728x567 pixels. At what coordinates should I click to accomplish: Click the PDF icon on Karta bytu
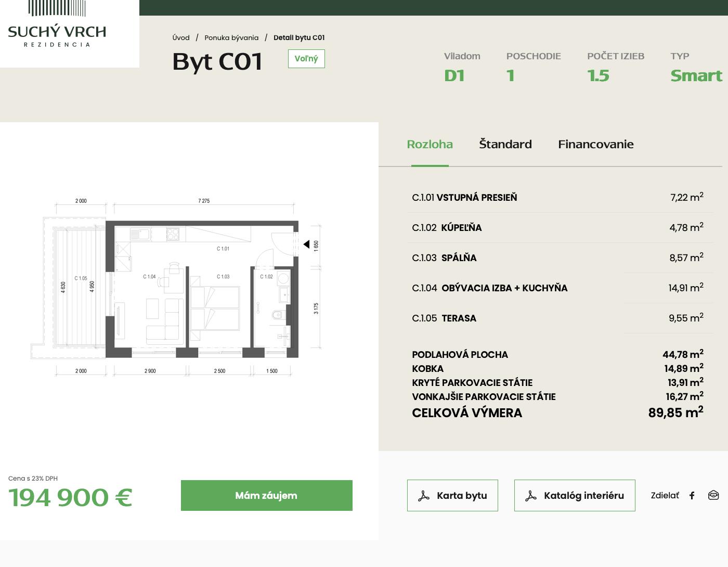click(424, 496)
